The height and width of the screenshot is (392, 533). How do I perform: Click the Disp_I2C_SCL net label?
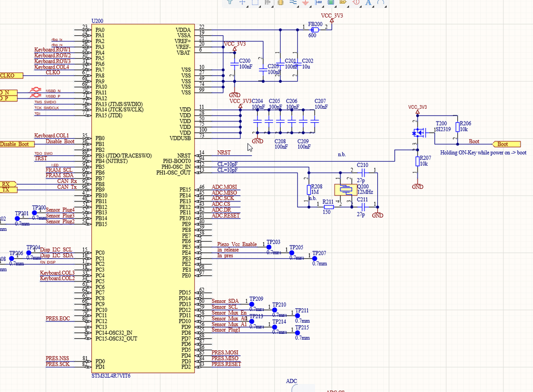click(x=56, y=250)
